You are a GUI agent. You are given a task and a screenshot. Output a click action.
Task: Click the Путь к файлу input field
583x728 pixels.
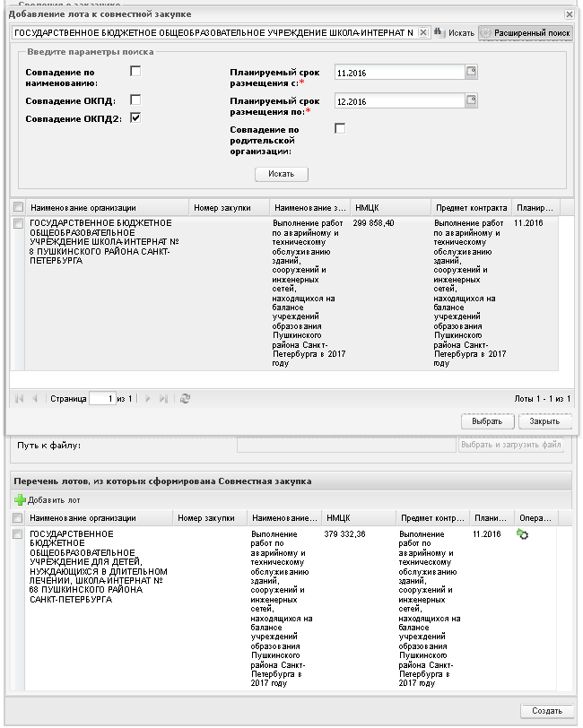346,445
